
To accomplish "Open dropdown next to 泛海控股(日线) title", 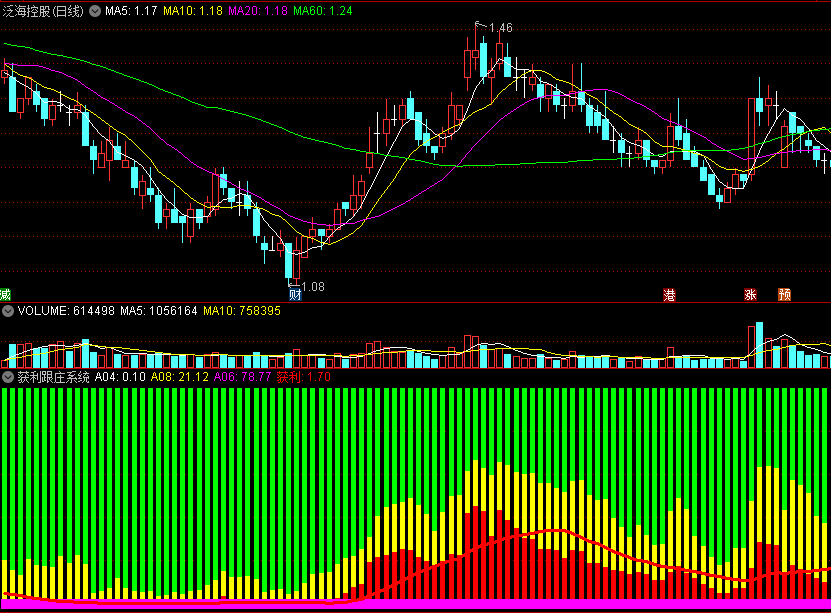I will pos(95,11).
